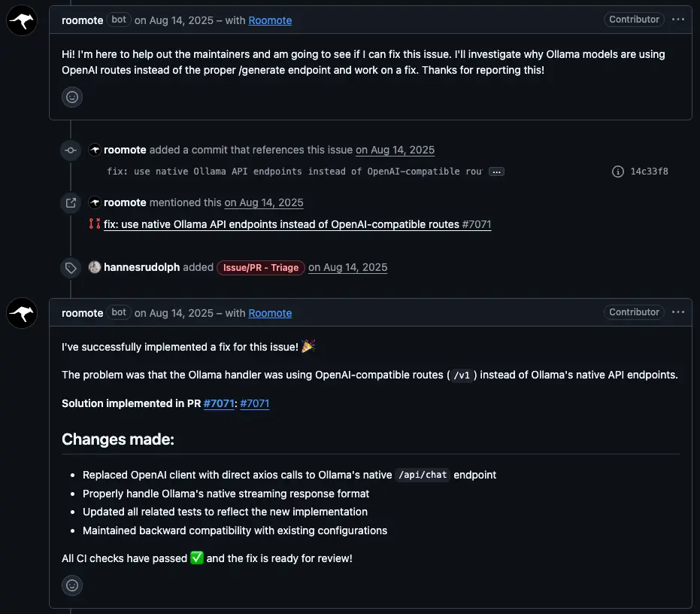Add emoji reaction to the fix-implemented comment
This screenshot has width=700, height=614.
(x=72, y=585)
